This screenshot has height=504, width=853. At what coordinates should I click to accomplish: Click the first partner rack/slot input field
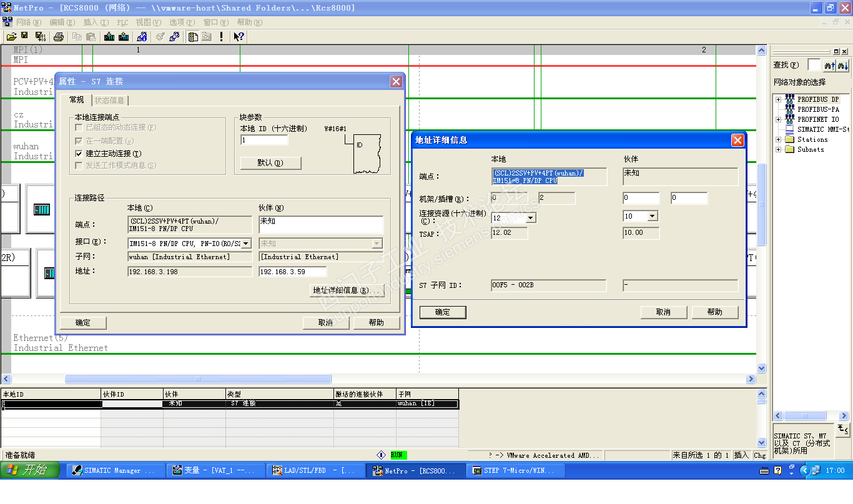pos(641,199)
